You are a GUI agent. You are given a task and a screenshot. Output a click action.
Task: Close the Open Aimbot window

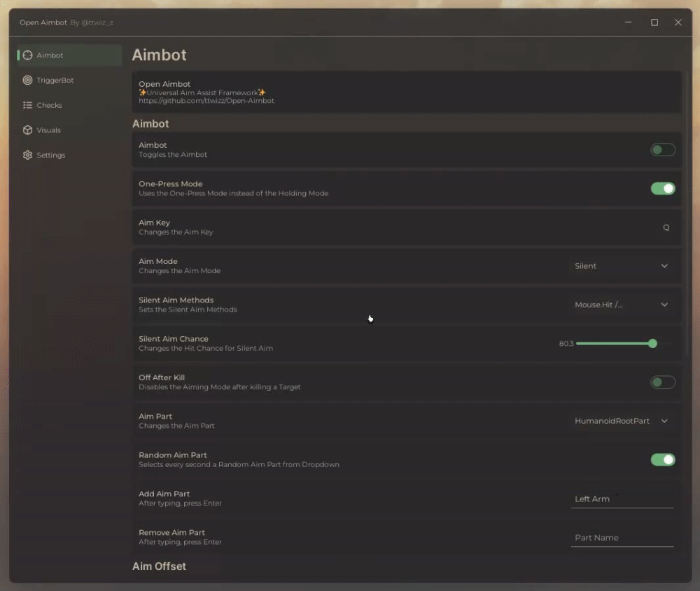678,22
